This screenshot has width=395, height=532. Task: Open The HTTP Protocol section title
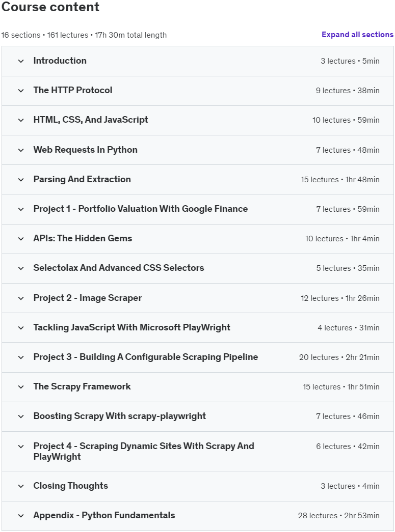tap(73, 90)
